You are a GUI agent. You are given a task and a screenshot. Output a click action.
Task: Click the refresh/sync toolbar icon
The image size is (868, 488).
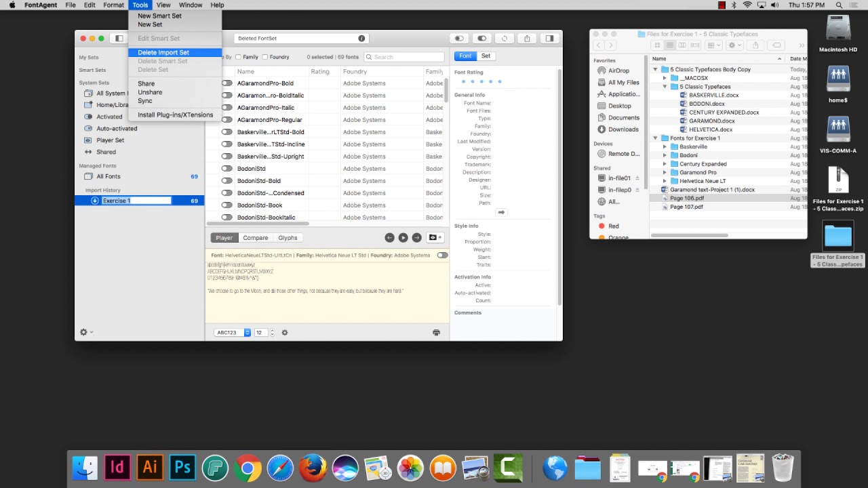505,39
